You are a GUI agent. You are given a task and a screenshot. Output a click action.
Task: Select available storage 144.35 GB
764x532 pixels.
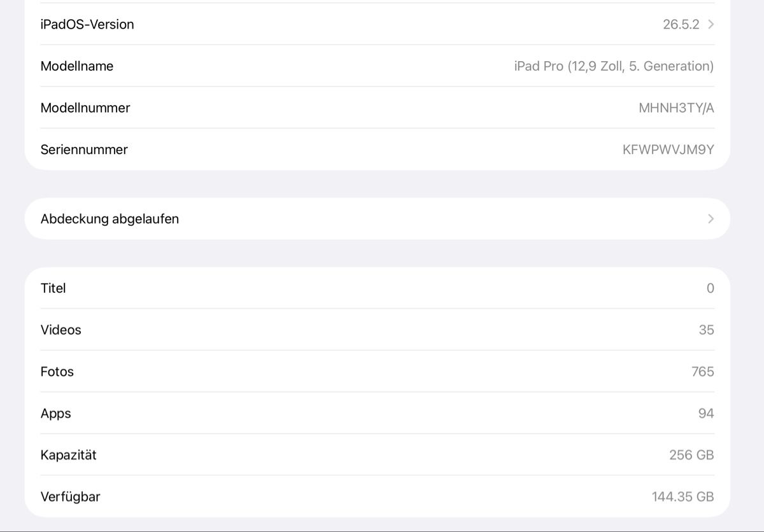(x=683, y=497)
